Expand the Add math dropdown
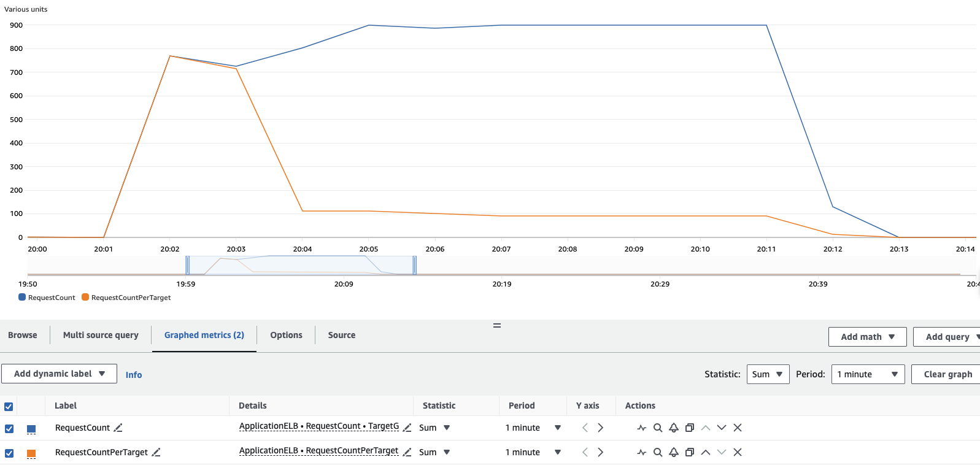 pyautogui.click(x=867, y=337)
